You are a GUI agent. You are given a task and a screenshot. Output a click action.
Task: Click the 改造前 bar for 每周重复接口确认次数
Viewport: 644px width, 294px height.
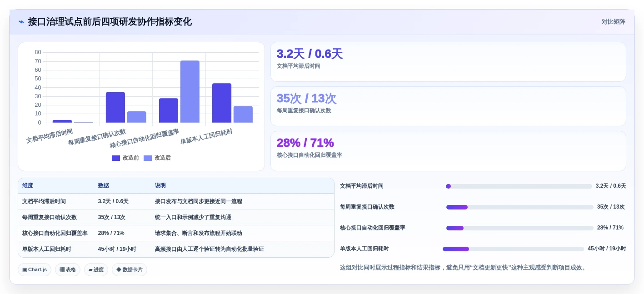(115, 108)
